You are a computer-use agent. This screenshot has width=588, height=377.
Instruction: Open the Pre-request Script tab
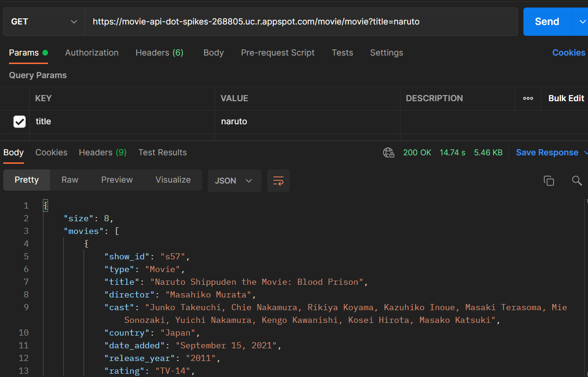(278, 53)
